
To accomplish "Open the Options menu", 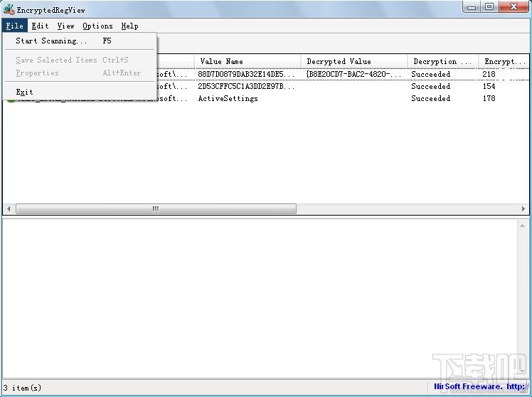I will click(x=97, y=26).
